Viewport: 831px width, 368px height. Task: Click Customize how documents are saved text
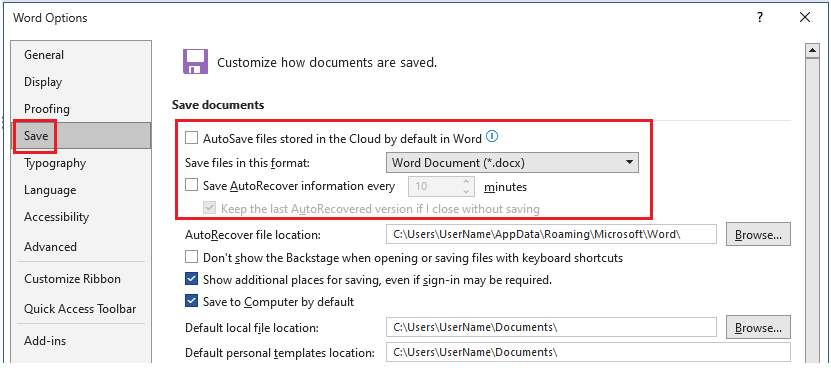tap(327, 63)
